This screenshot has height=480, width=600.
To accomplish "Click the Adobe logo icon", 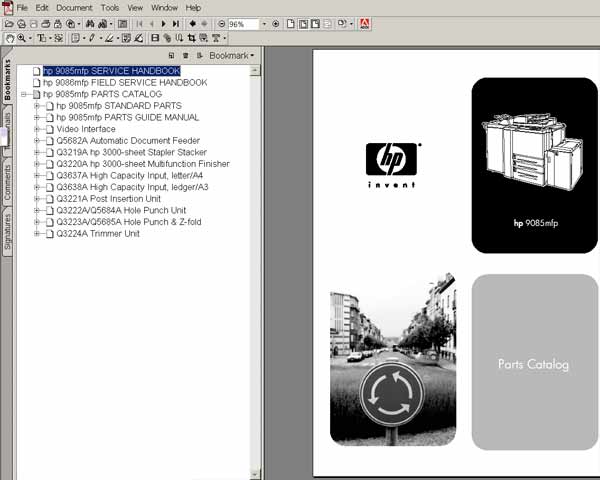I will coord(364,24).
